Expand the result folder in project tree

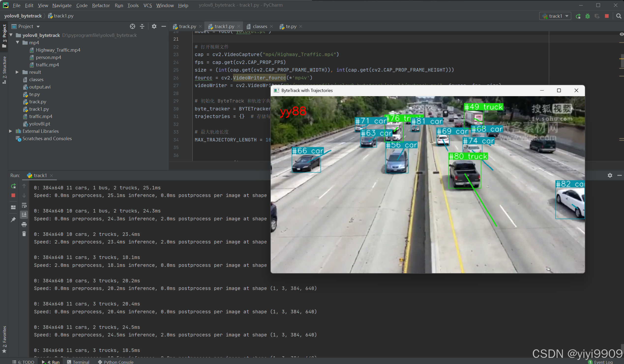pos(17,72)
